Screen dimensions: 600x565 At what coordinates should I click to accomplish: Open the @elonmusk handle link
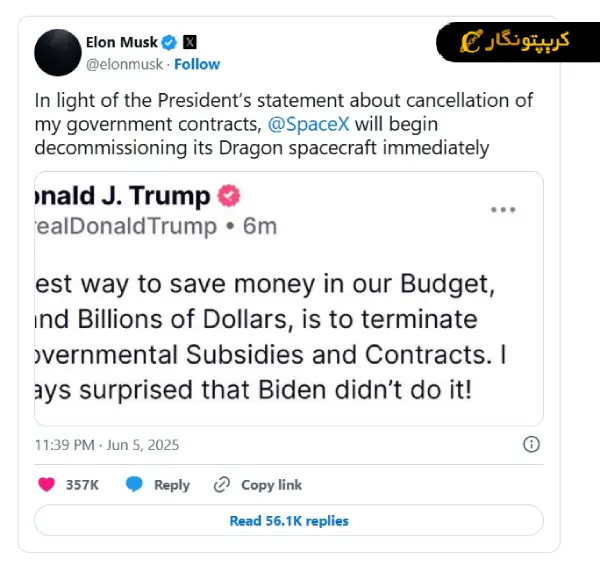click(125, 64)
